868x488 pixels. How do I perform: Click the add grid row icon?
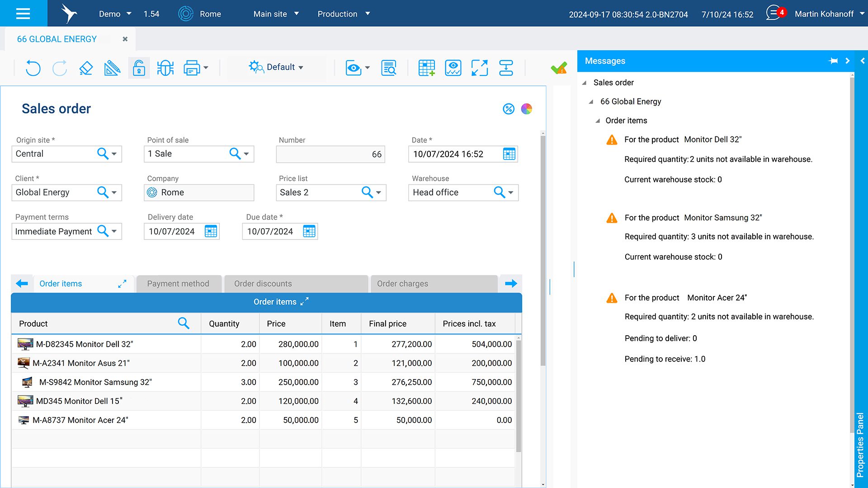pyautogui.click(x=426, y=68)
